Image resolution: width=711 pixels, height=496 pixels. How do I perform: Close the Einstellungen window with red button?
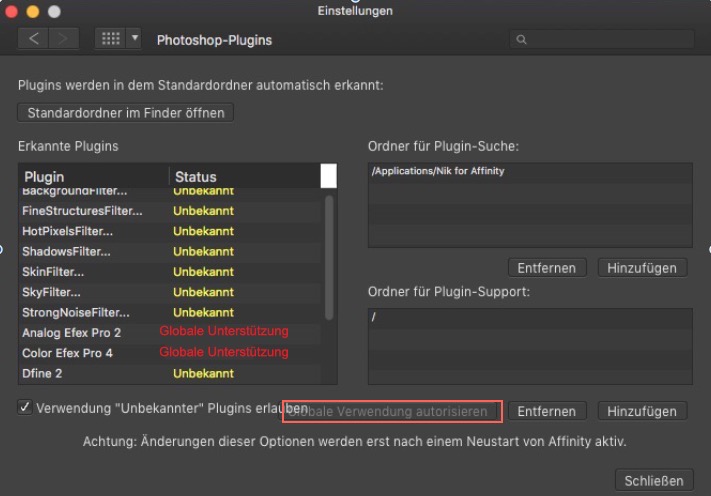point(11,11)
